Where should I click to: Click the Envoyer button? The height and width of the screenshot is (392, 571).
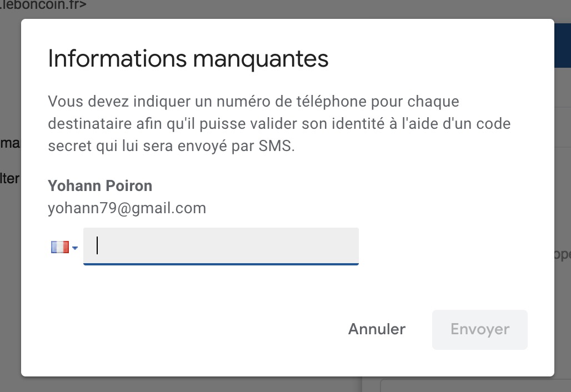coord(479,329)
